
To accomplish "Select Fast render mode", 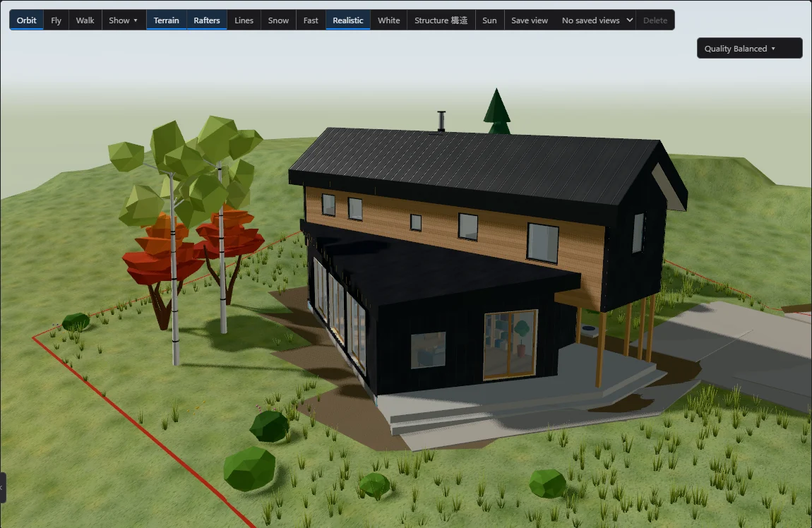I will click(311, 20).
